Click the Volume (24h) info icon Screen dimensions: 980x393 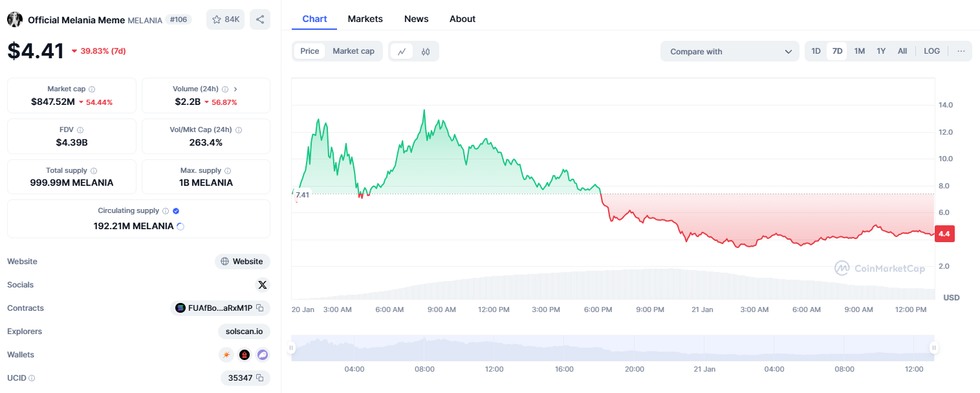[225, 89]
